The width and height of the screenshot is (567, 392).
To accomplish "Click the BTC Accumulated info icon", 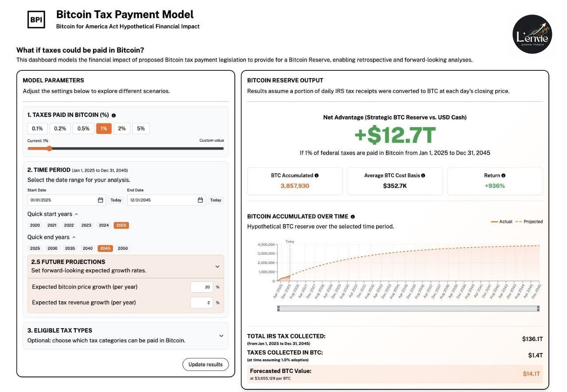I will click(x=316, y=176).
